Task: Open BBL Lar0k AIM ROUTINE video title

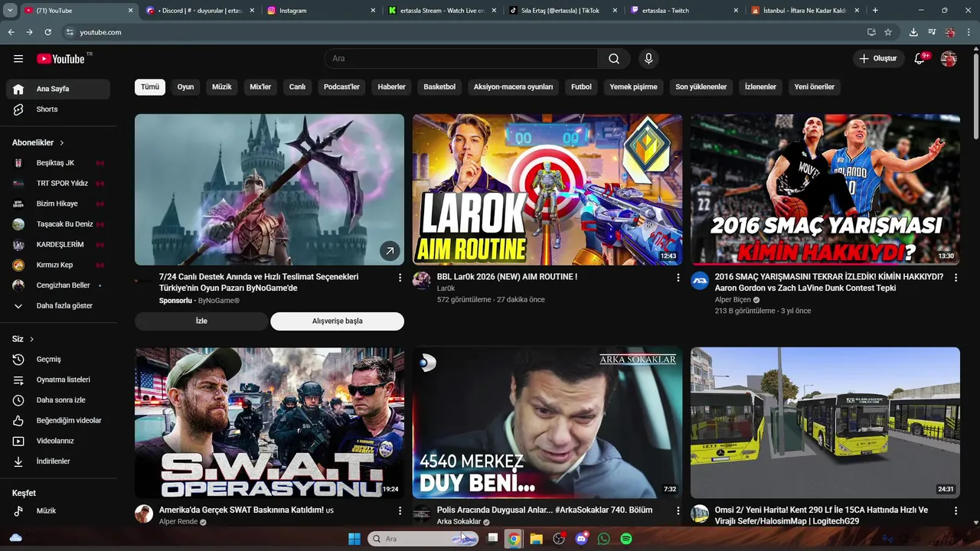Action: 507,277
